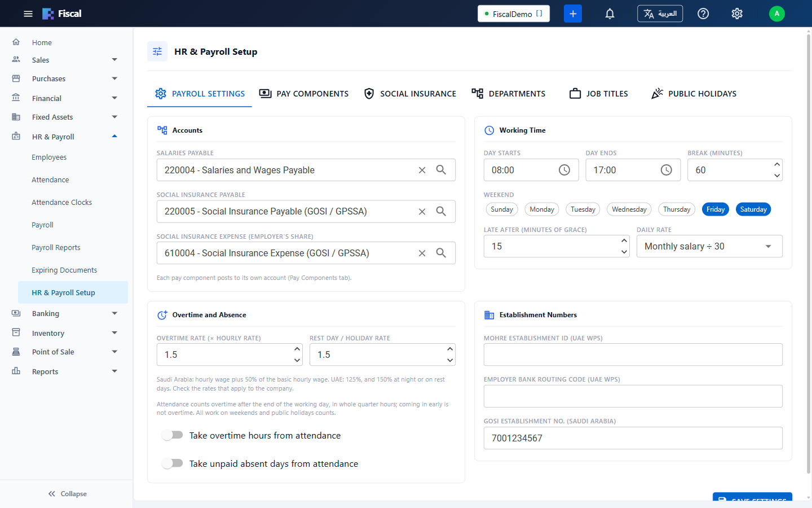
Task: Search accounts for Salaries Payable field
Action: [x=441, y=170]
